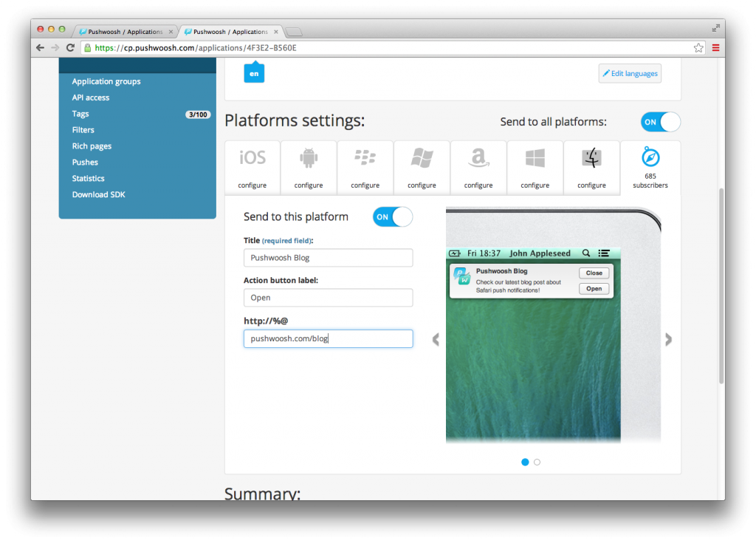
Task: Open Download SDK in sidebar
Action: click(98, 194)
